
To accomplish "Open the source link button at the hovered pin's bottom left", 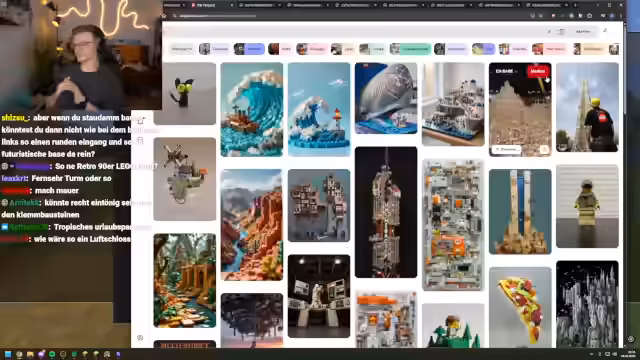I will 507,149.
